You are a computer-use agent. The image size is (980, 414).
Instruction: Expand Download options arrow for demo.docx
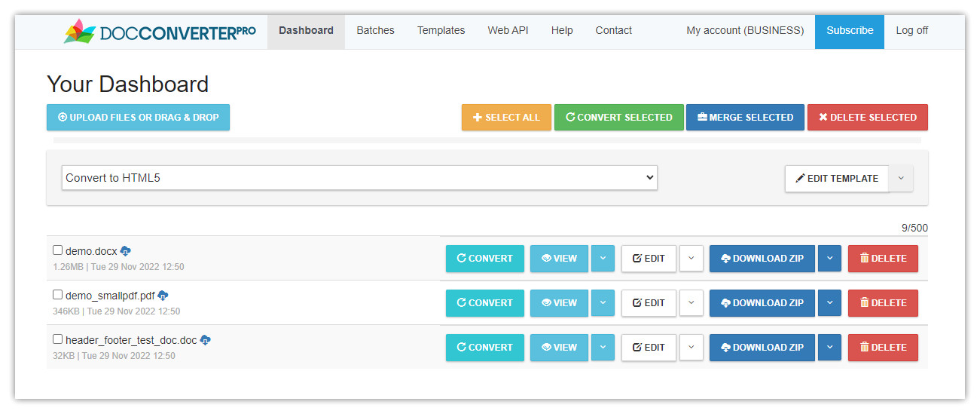point(829,259)
